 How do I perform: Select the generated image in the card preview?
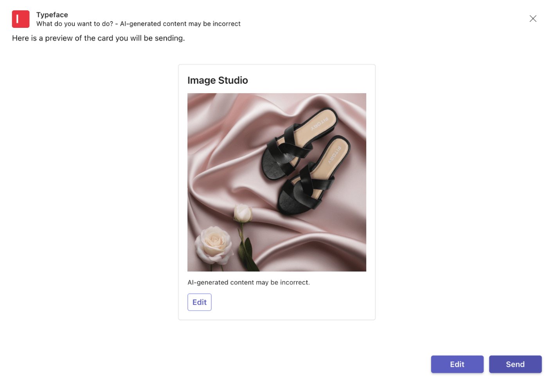click(277, 182)
